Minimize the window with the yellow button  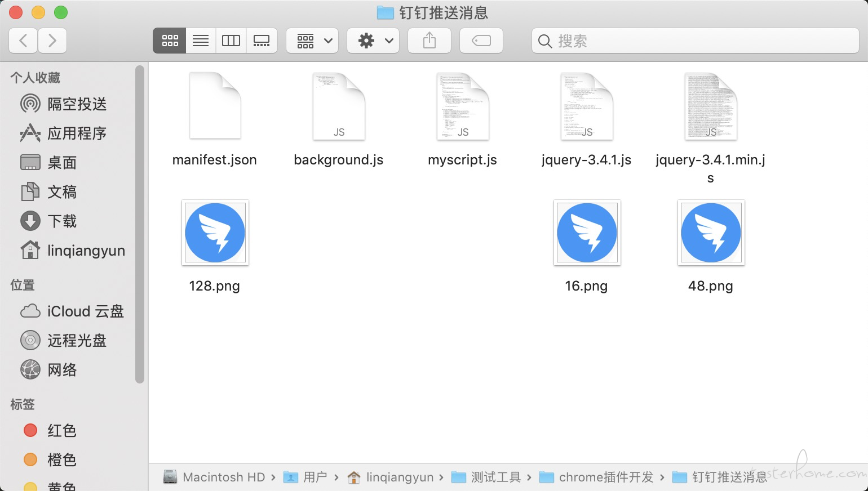tap(38, 12)
